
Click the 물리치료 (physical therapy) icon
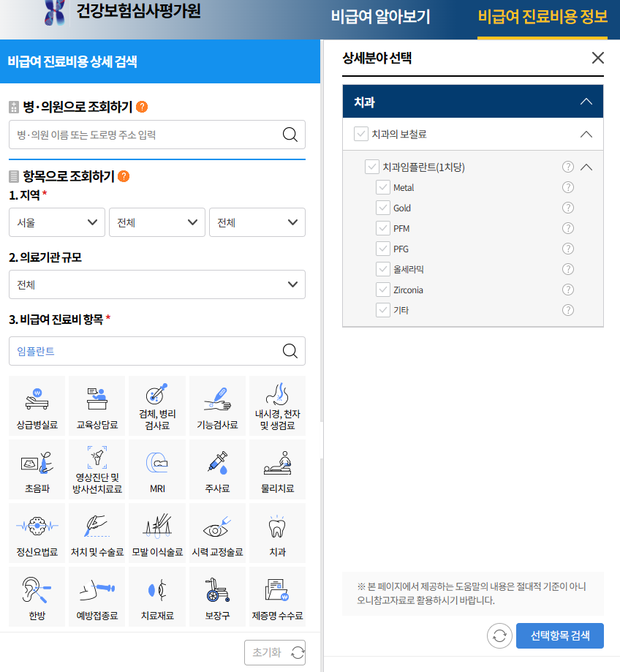coord(276,469)
